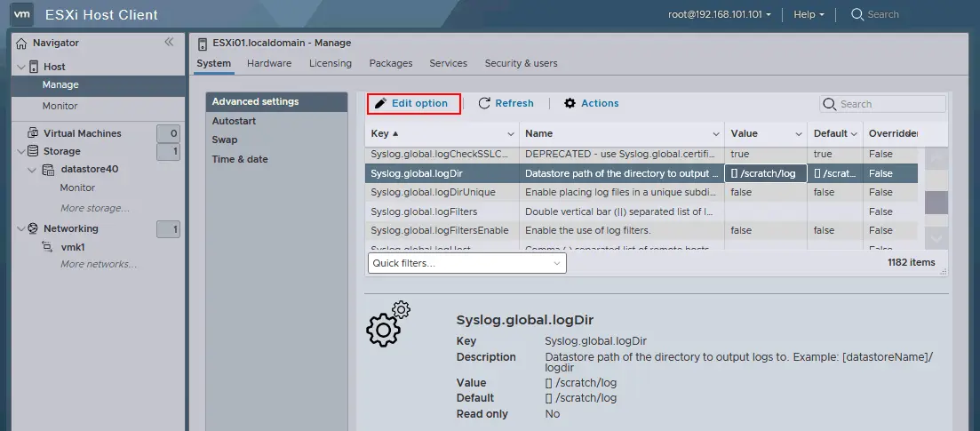Image resolution: width=980 pixels, height=431 pixels.
Task: Open the Help dropdown menu
Action: (809, 14)
